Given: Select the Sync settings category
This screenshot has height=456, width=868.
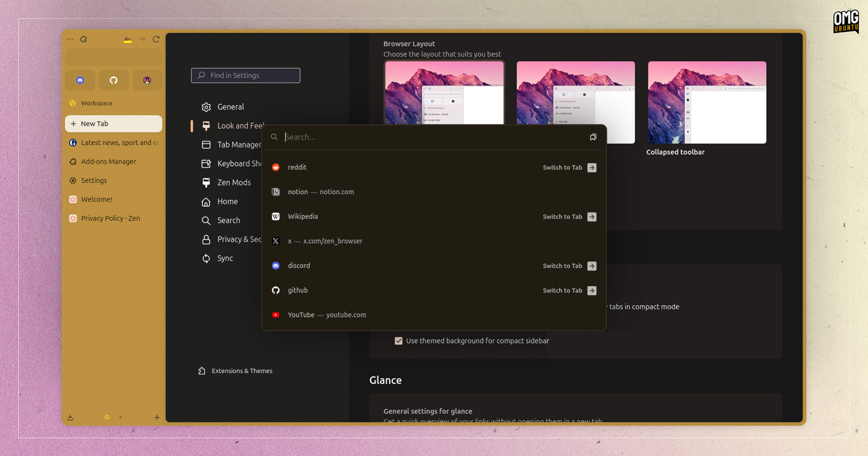Looking at the screenshot, I should tap(225, 258).
